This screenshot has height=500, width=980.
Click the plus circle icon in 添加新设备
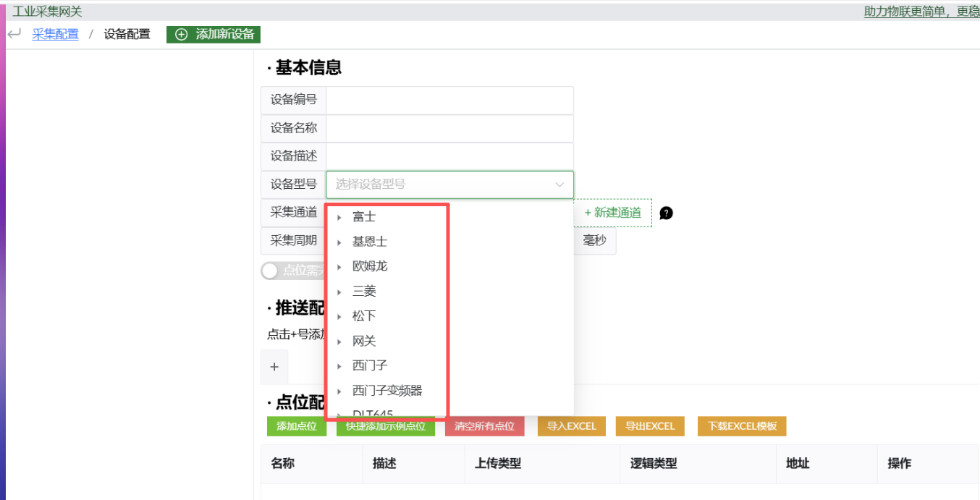[182, 35]
